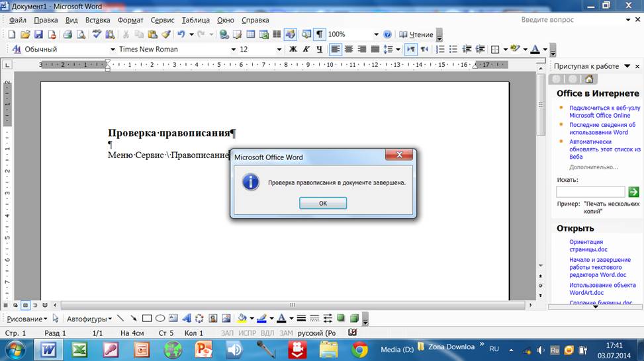This screenshot has height=361, width=644.
Task: Open Word Help question mark icon
Action: click(x=387, y=34)
